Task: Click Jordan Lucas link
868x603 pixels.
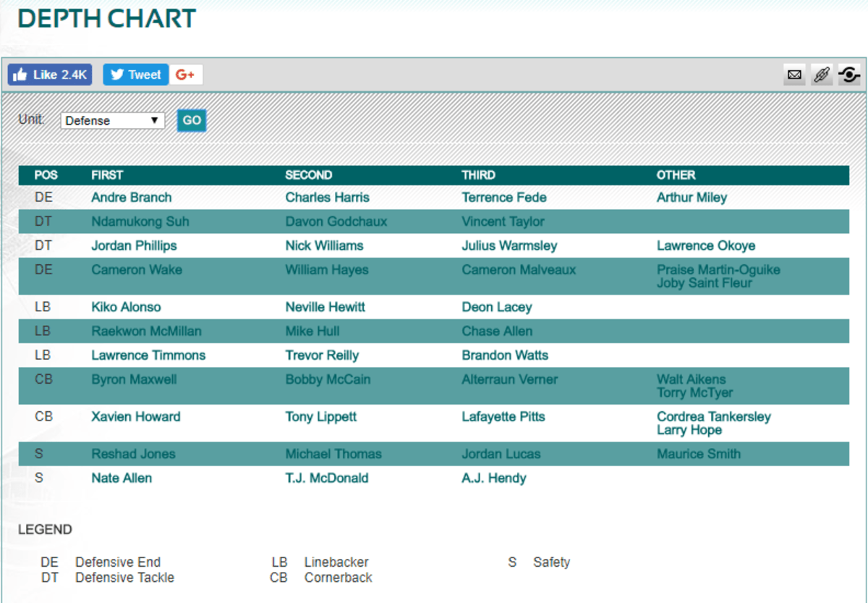Action: (x=501, y=454)
